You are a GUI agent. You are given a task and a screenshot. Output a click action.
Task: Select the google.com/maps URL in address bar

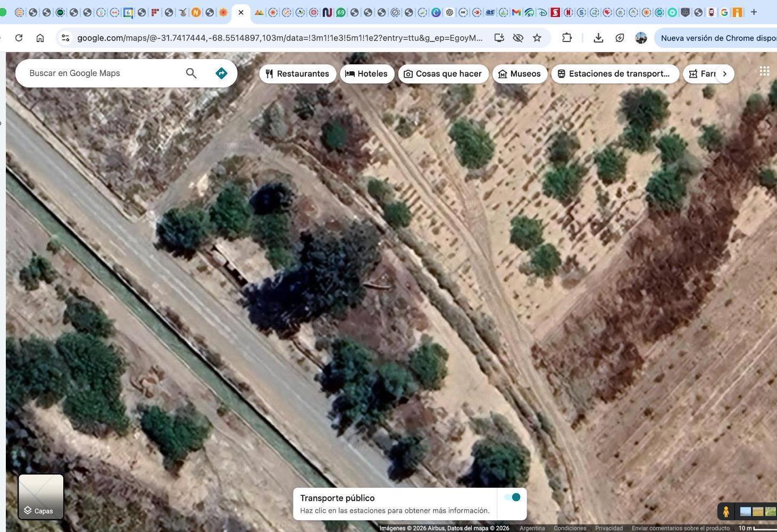[x=280, y=38]
